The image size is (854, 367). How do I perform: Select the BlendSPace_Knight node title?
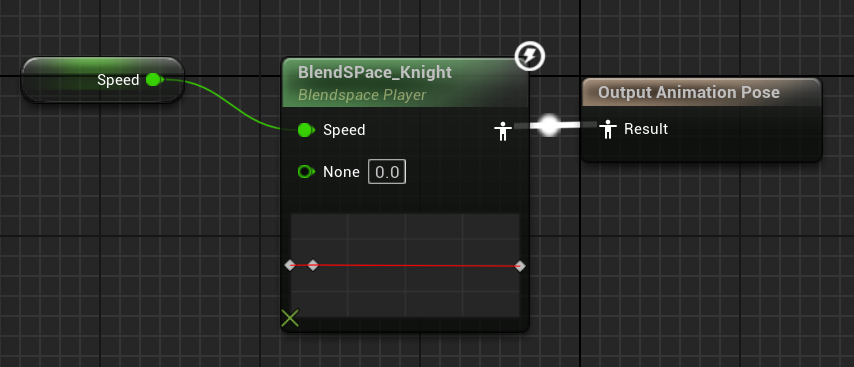[x=375, y=72]
